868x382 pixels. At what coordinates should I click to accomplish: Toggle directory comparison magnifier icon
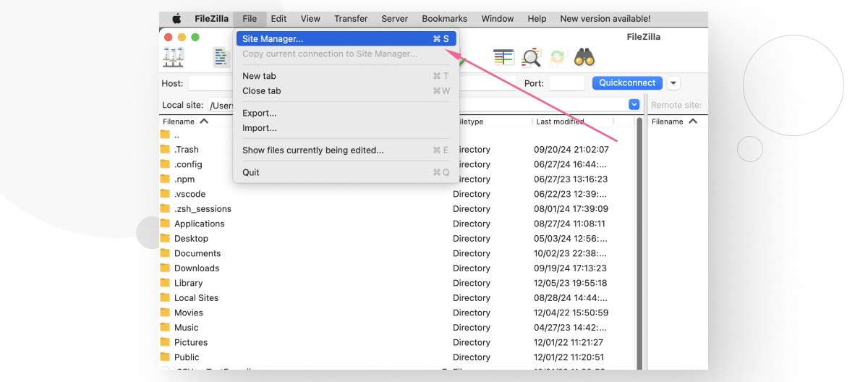click(x=531, y=57)
